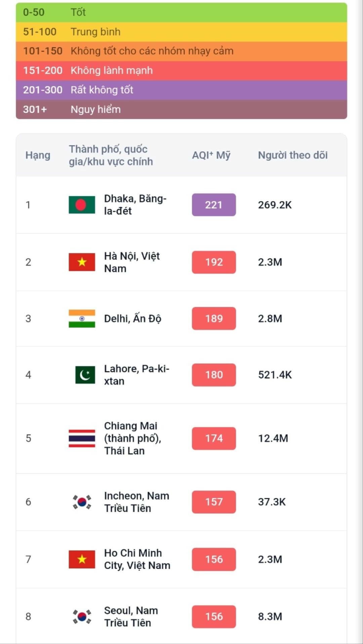Click the Vietnam flag beside Ho Chi Minh City
363x644 pixels.
[82, 559]
